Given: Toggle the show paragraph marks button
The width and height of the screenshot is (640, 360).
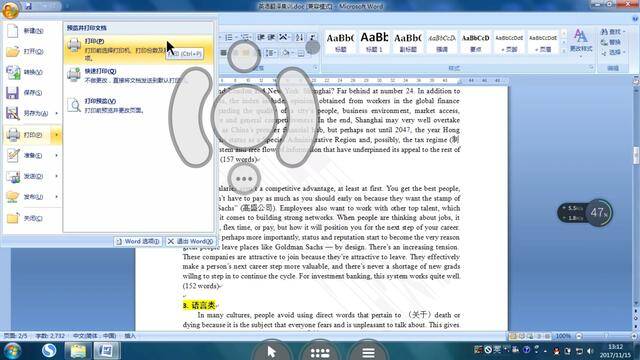Looking at the screenshot, I should pos(312,38).
